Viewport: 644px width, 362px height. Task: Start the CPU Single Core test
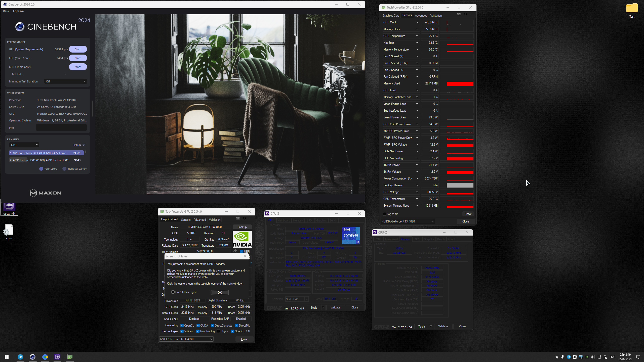coord(78,67)
